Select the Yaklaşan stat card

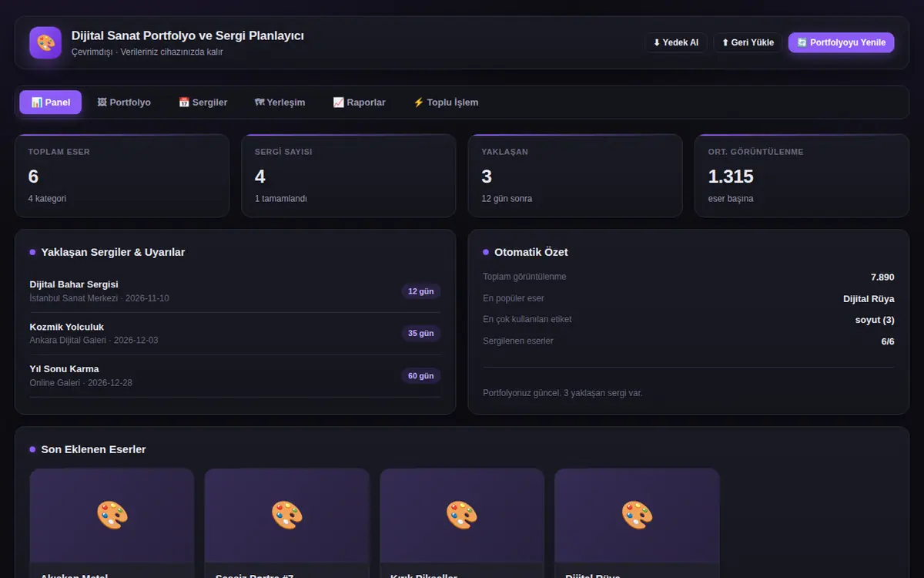click(x=575, y=176)
